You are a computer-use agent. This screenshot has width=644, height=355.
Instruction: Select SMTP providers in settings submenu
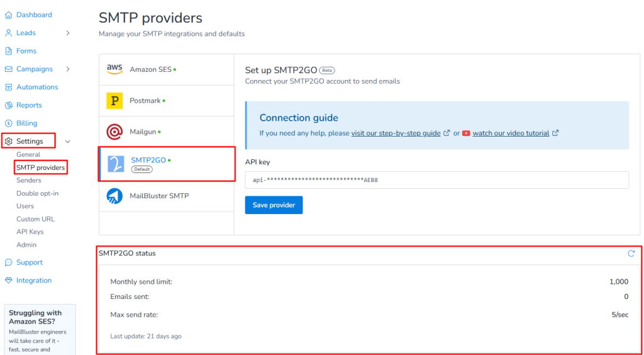41,167
